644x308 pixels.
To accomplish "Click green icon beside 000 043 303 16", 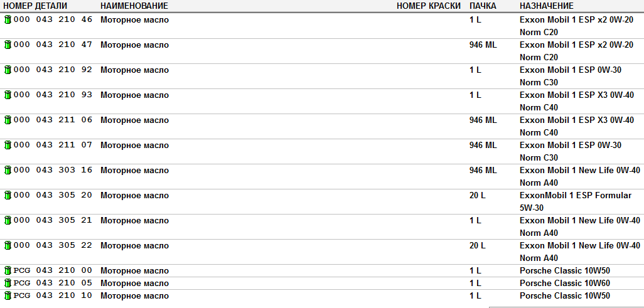I will (8, 170).
